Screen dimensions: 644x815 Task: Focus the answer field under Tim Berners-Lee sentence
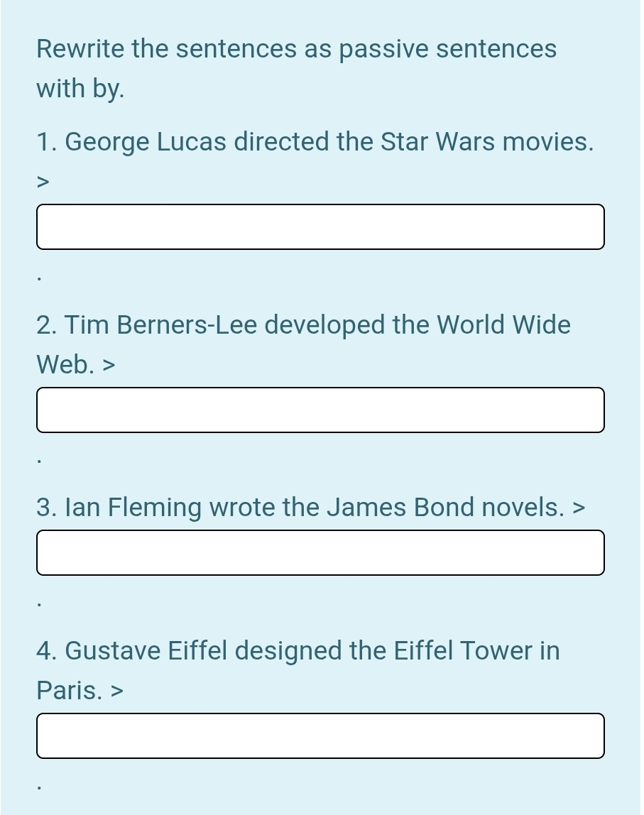click(320, 410)
